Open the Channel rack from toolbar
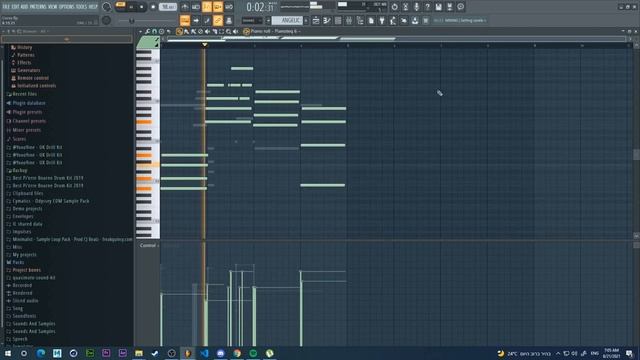 click(x=338, y=20)
